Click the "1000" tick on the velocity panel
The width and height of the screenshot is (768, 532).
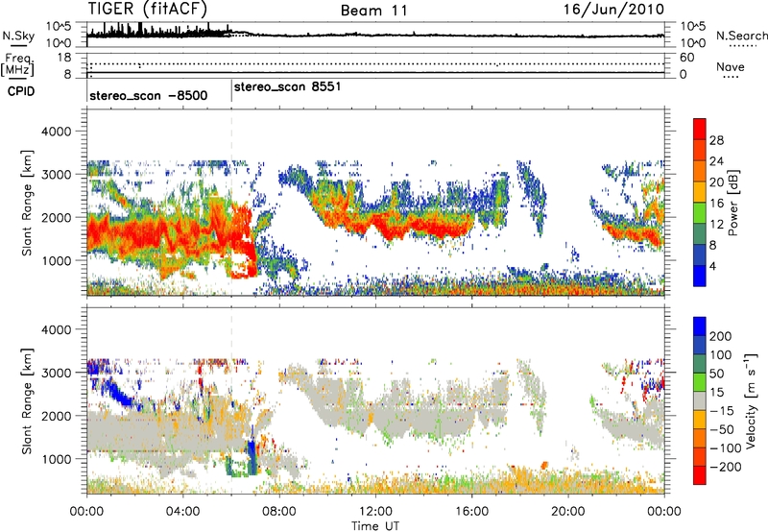coord(56,459)
